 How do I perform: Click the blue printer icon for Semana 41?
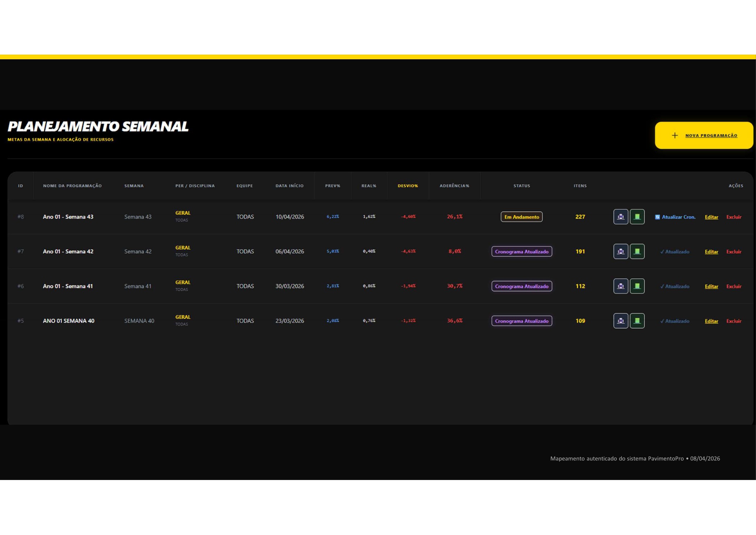pos(621,286)
